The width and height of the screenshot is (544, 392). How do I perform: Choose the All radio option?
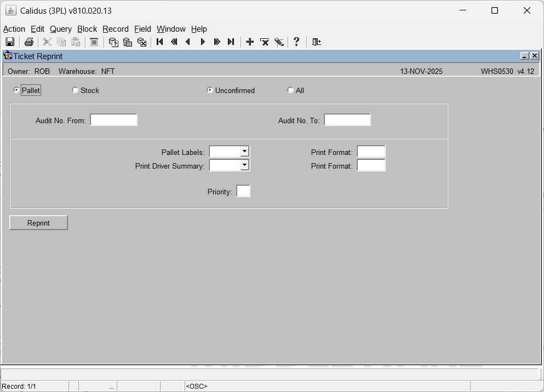290,90
